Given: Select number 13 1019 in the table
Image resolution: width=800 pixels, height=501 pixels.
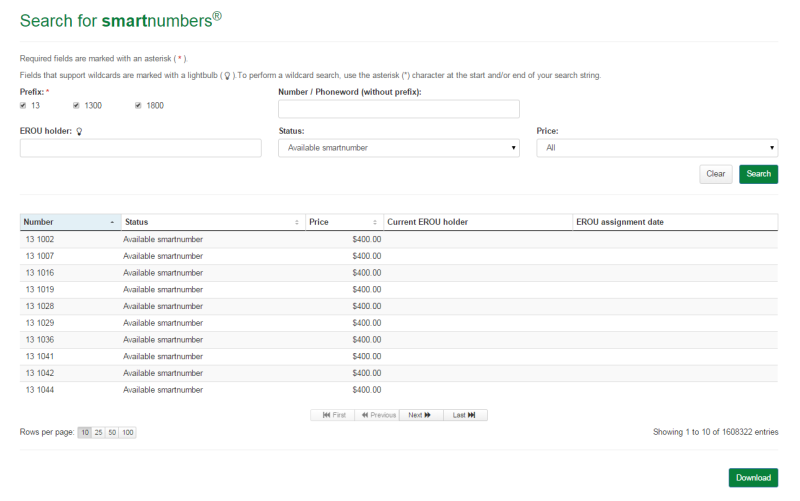Looking at the screenshot, I should coord(40,290).
